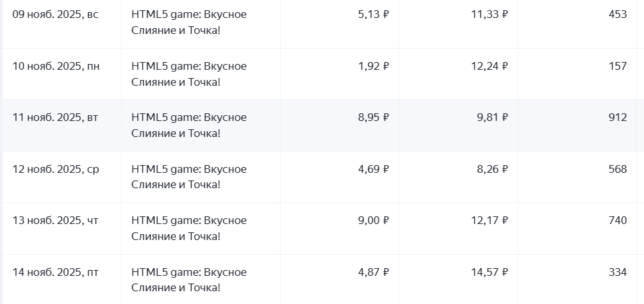Click the 5,13 ₽ value

(x=373, y=14)
